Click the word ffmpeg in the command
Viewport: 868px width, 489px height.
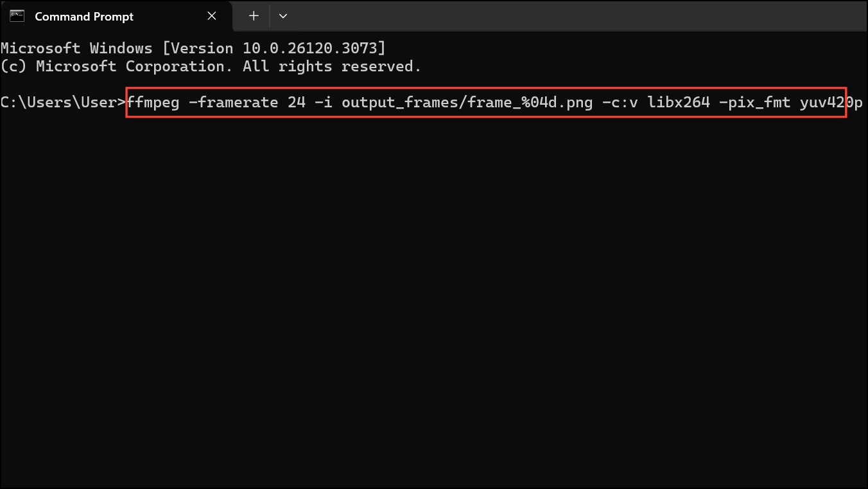coord(153,102)
